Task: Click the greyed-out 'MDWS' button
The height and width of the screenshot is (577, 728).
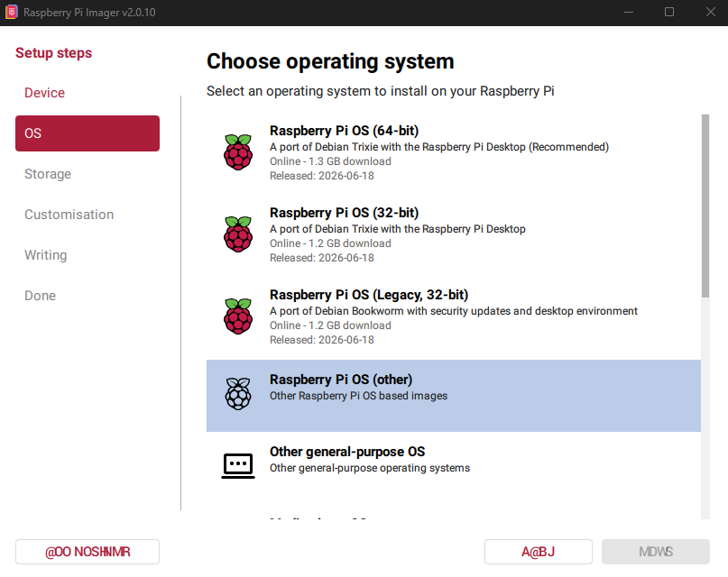Action: pos(656,552)
